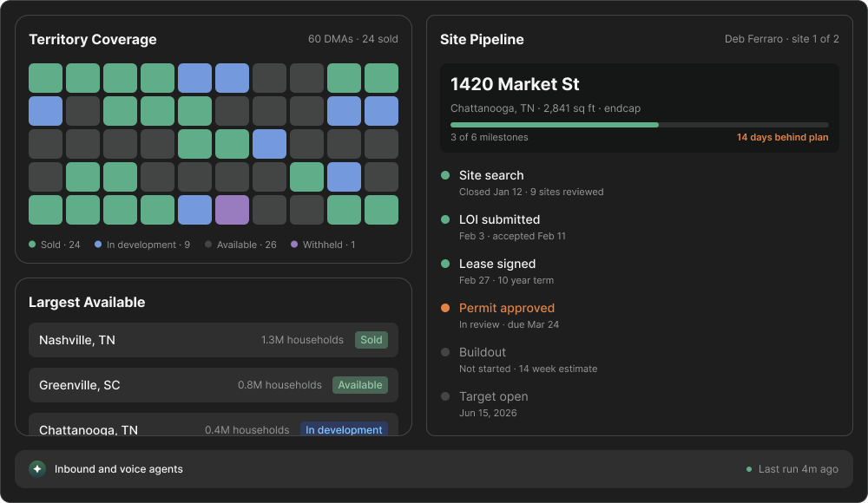Click In review due Mar 24 detail
The width and height of the screenshot is (868, 503).
[509, 325]
